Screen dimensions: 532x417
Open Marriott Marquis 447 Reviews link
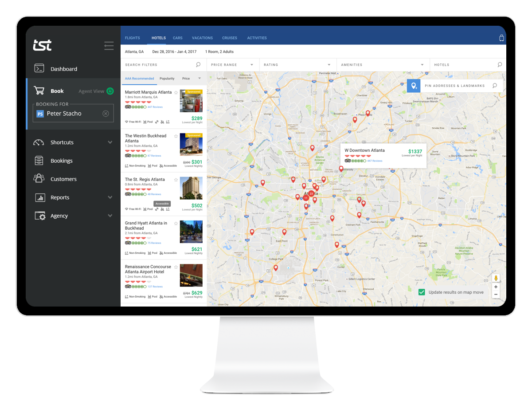tap(155, 107)
